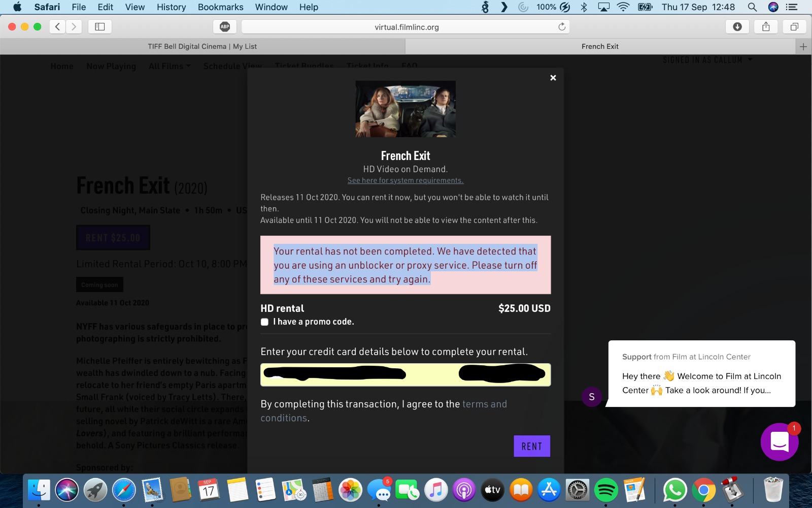Open the AirPlay display menu
This screenshot has height=508, width=812.
pyautogui.click(x=603, y=7)
